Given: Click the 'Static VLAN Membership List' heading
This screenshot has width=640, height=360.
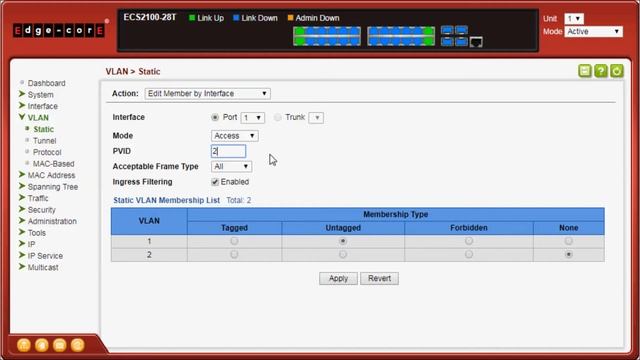Looking at the screenshot, I should click(167, 200).
